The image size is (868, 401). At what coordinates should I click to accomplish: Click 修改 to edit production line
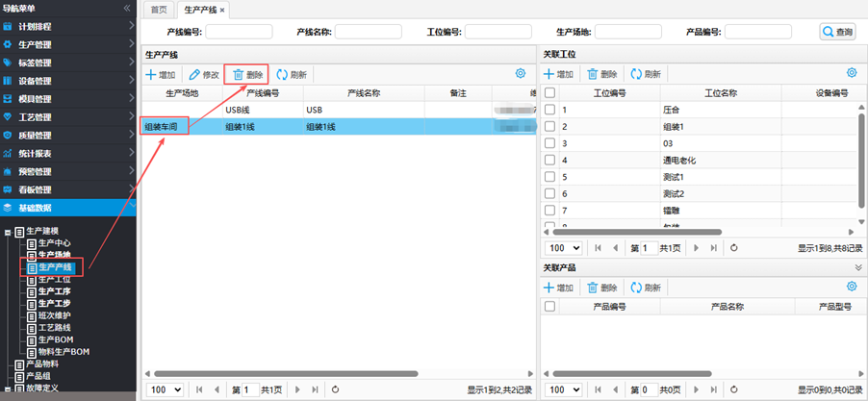pos(204,75)
